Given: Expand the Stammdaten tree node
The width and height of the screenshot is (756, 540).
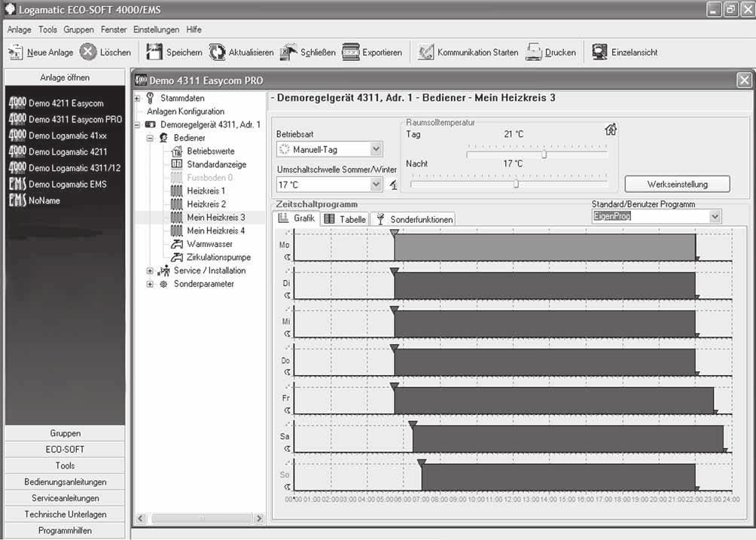Looking at the screenshot, I should (x=137, y=99).
